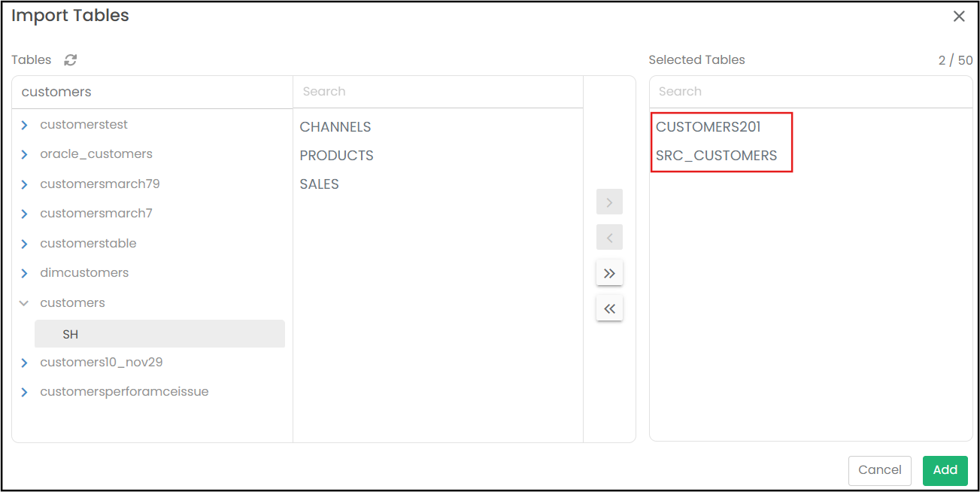Click the move-left single arrow button

coord(609,238)
